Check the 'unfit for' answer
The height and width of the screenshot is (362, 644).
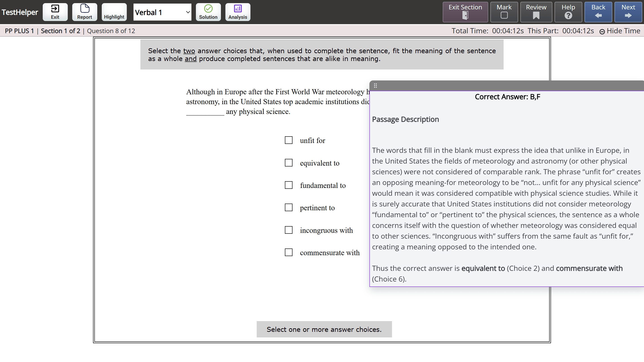288,140
